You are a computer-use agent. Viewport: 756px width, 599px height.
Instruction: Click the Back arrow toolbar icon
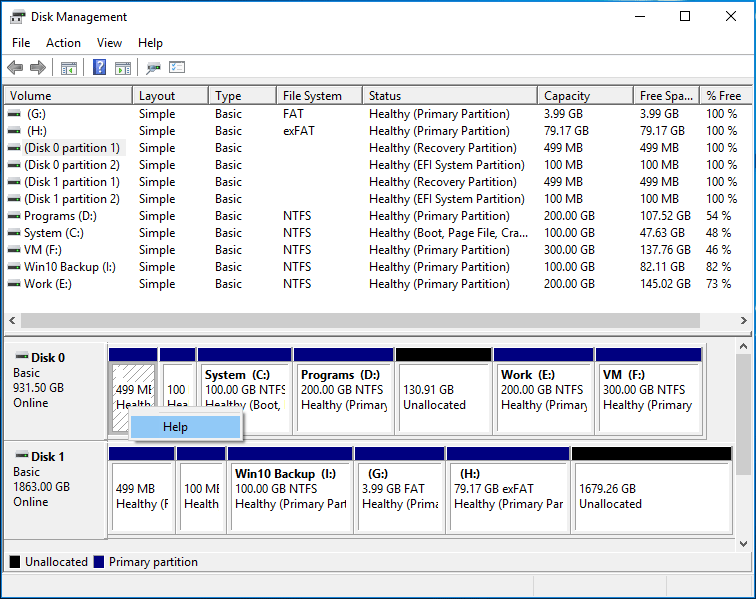pos(15,68)
